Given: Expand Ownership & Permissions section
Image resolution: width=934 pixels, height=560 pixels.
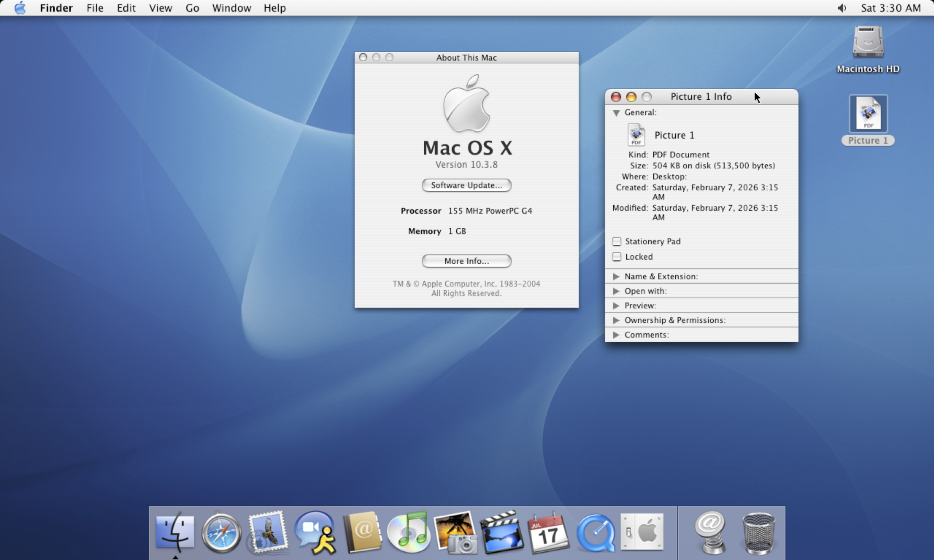Looking at the screenshot, I should pos(616,320).
